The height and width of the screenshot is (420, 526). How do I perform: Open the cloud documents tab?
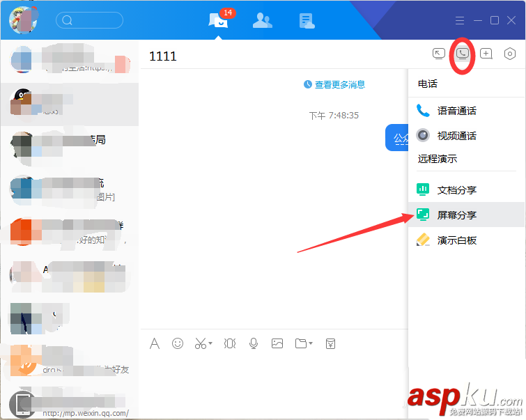pos(307,21)
